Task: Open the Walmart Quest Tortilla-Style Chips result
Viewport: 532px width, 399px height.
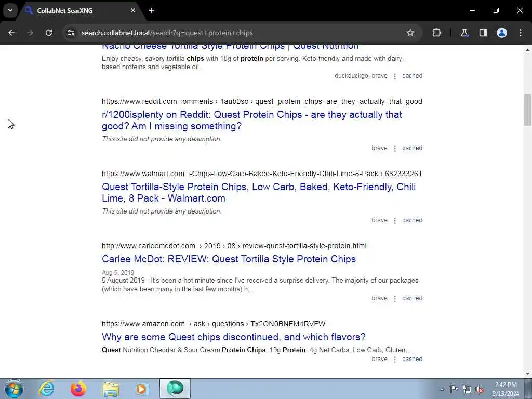Action: 259,192
